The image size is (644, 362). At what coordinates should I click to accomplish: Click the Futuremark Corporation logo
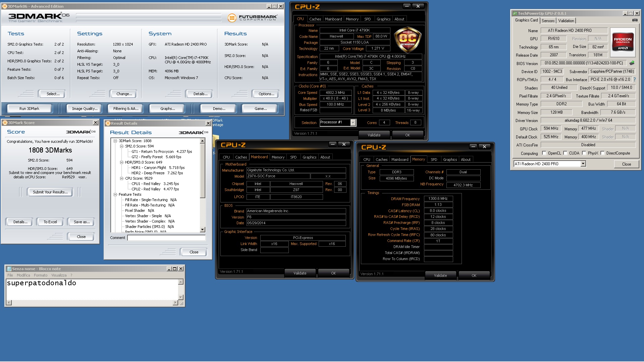tap(252, 18)
